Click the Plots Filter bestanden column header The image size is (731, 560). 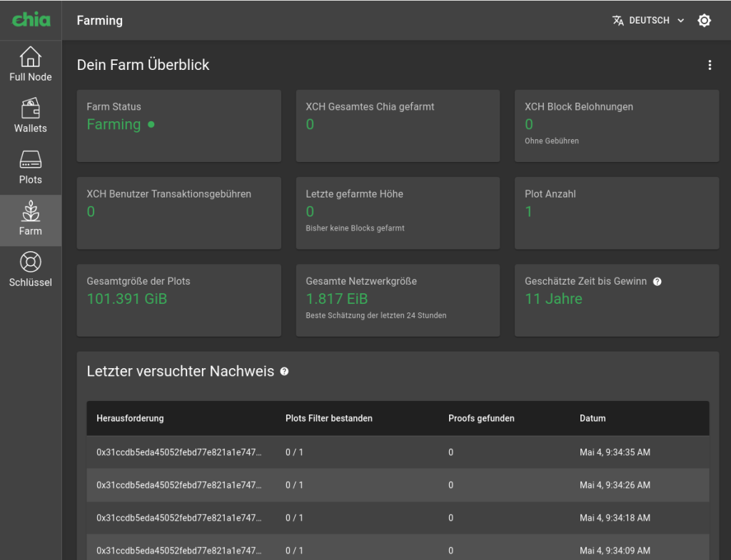(328, 418)
